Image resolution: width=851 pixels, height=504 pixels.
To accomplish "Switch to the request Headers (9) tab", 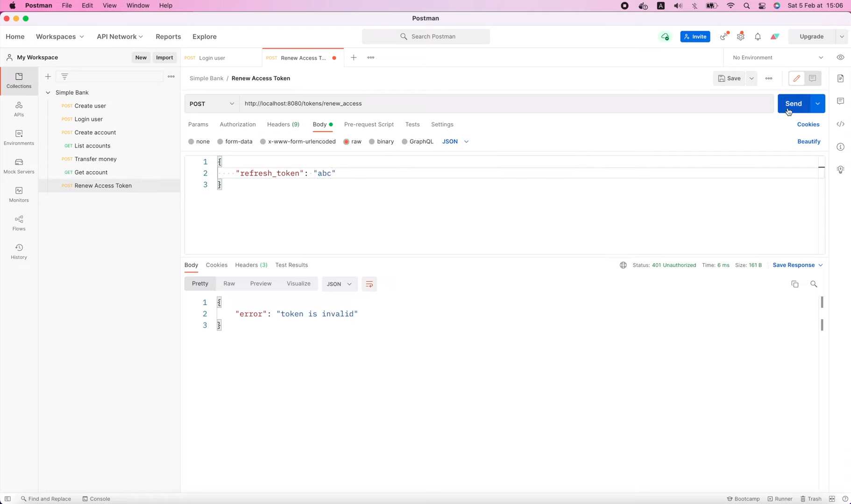I will click(283, 125).
